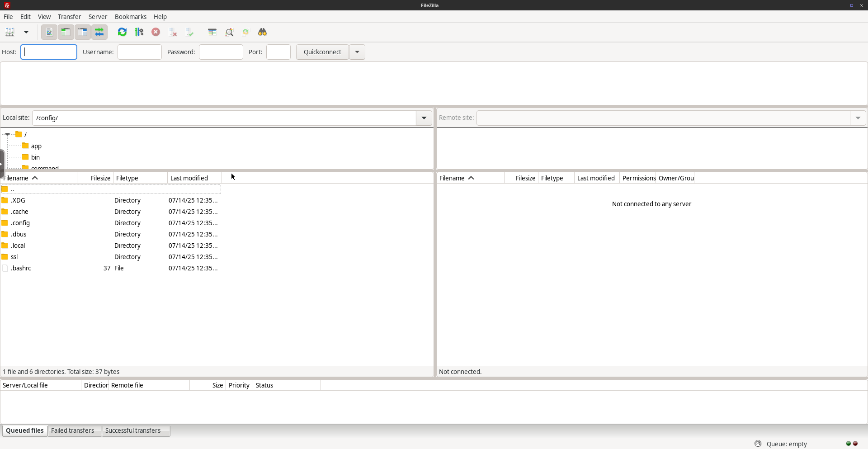868x449 pixels.
Task: Open the Site Manager icon
Action: pyautogui.click(x=10, y=32)
